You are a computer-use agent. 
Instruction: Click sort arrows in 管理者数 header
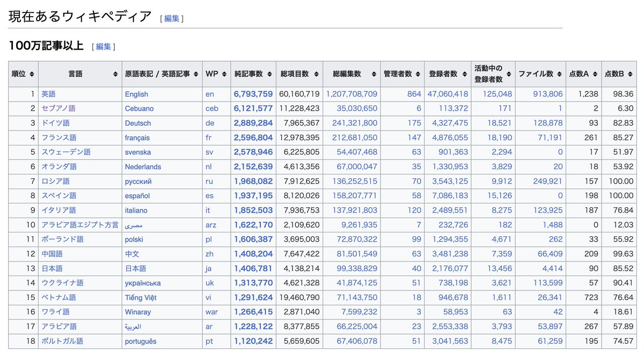click(418, 74)
